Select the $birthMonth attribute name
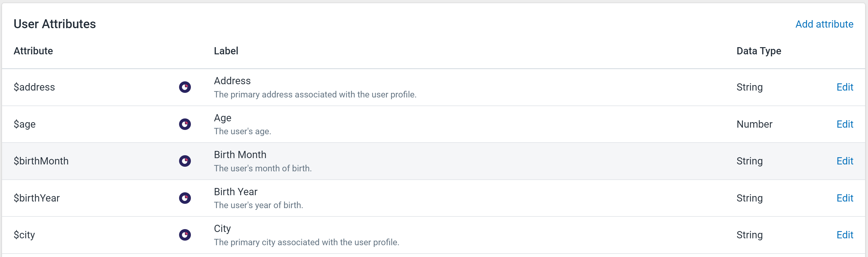The image size is (868, 257). pyautogui.click(x=41, y=161)
